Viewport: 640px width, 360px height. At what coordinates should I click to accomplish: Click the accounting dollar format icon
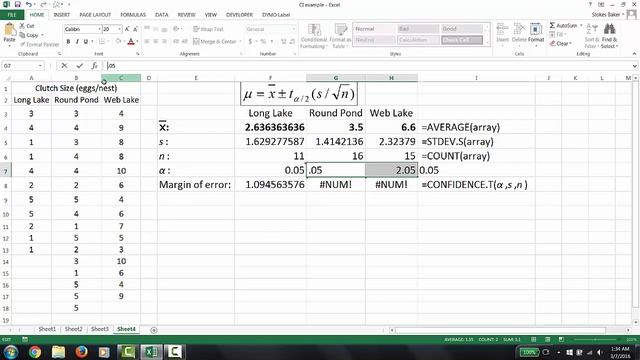pyautogui.click(x=250, y=42)
